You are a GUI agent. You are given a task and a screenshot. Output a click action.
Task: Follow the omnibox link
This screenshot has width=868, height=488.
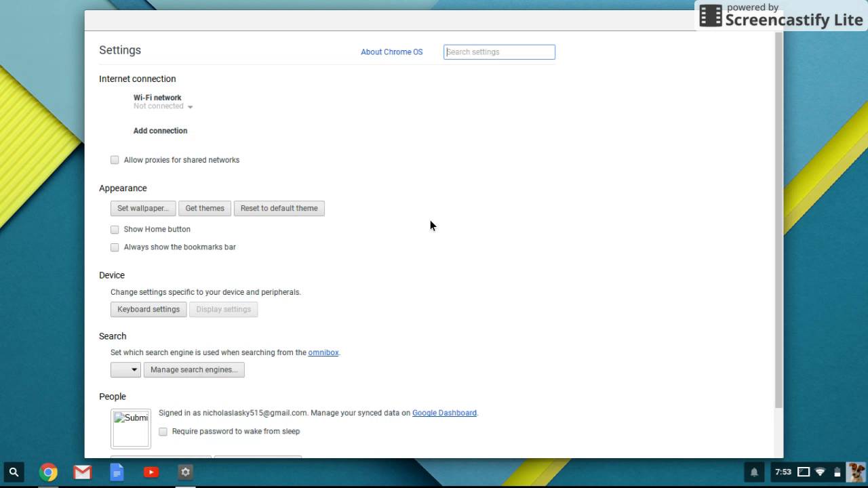(323, 352)
